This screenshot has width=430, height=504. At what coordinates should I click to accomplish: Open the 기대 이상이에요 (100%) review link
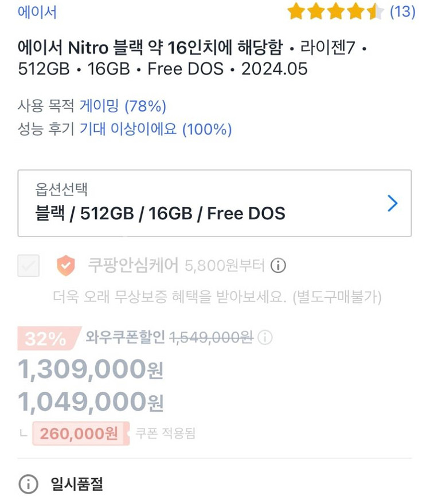pyautogui.click(x=155, y=129)
